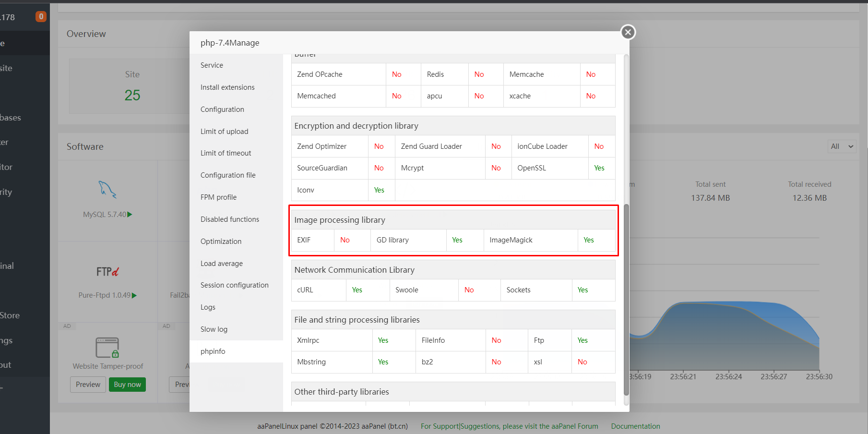The width and height of the screenshot is (868, 434).
Task: Click the FileInfo cell
Action: click(451, 340)
